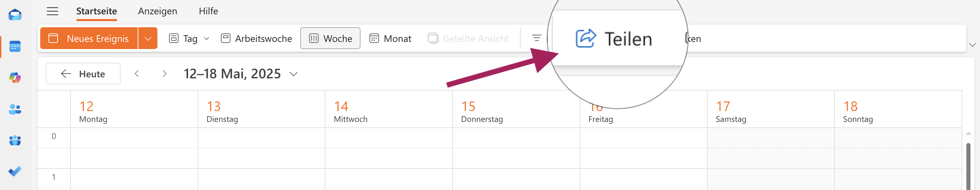Toggle the hamburger navigation menu
The height and width of the screenshot is (190, 980).
(52, 11)
